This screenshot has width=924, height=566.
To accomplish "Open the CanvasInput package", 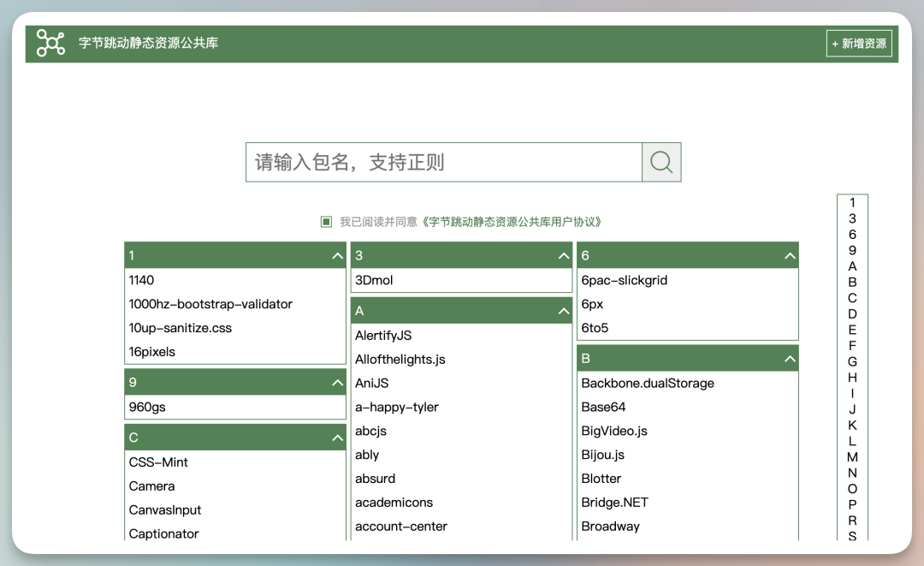I will tap(165, 510).
